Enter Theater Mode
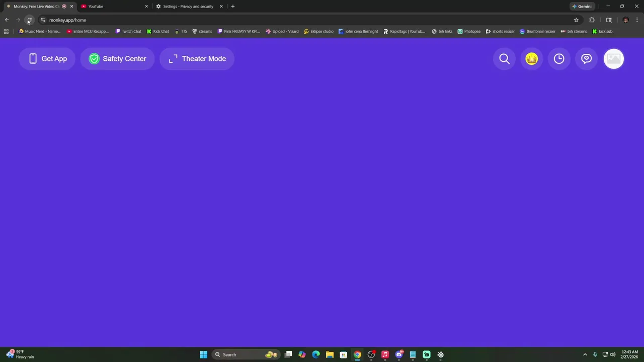The height and width of the screenshot is (362, 644). click(x=197, y=59)
